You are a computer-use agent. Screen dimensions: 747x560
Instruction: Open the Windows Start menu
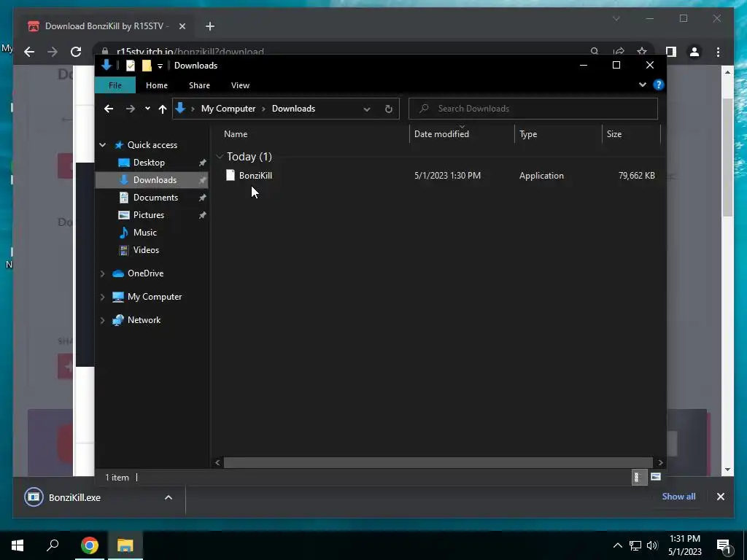click(18, 545)
